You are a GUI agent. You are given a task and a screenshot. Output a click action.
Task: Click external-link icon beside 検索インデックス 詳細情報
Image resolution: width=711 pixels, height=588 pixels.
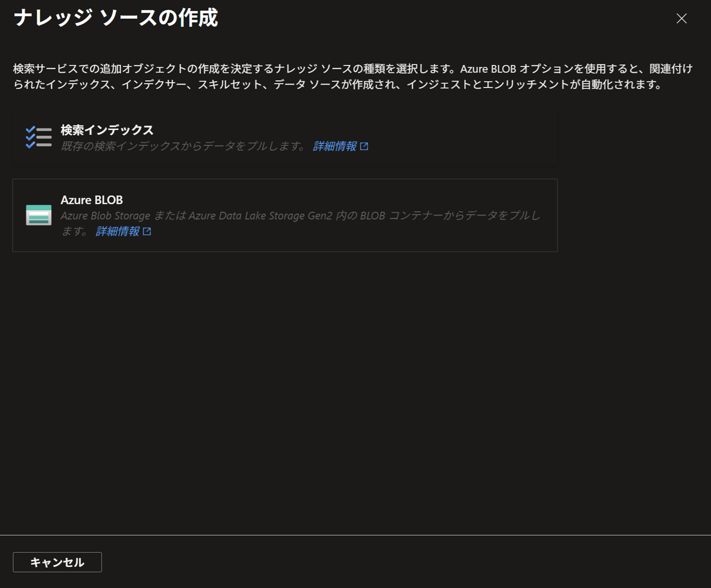(x=364, y=146)
